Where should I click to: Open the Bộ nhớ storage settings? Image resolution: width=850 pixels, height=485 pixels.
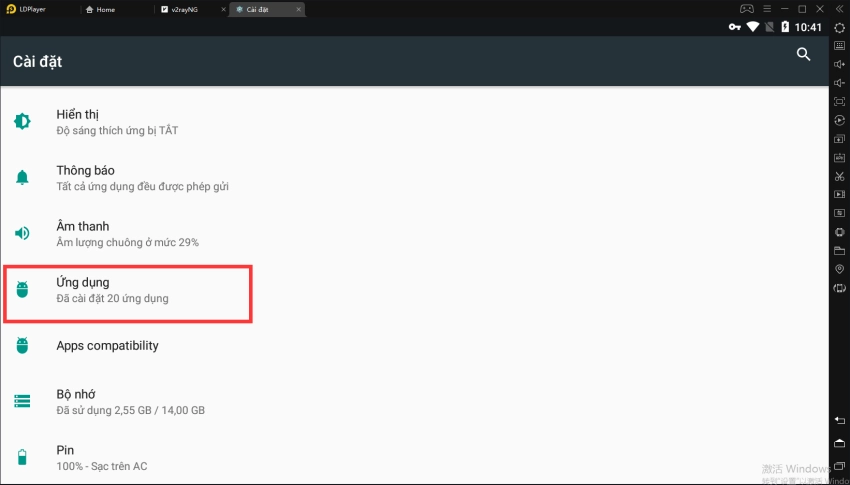120,401
